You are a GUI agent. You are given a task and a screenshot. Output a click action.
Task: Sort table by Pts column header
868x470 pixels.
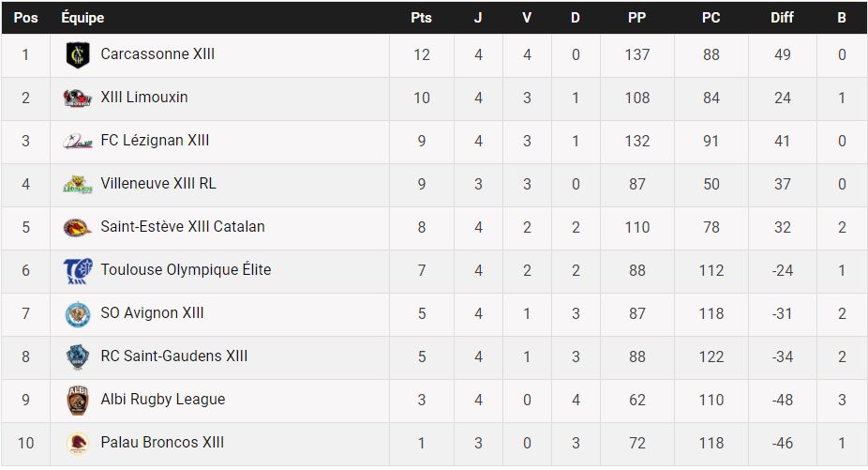421,18
